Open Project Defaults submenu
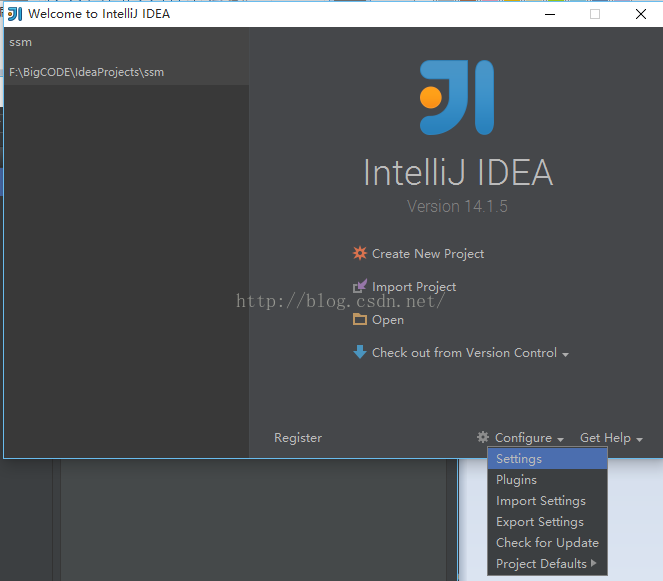Screen dimensions: 663x581 click(548, 564)
